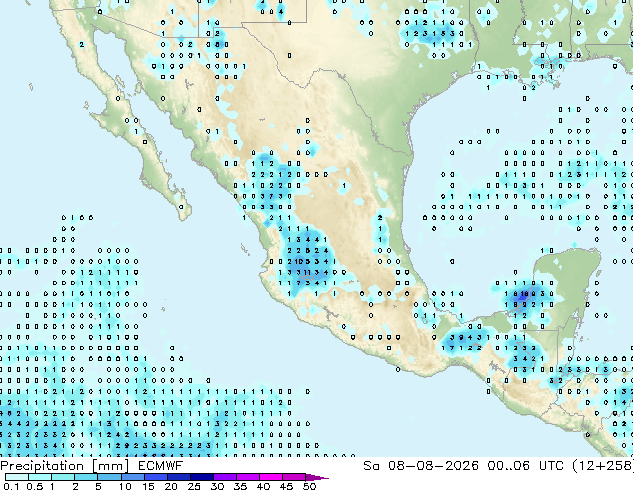Click the 'Sa' weekday abbreviation

pos(372,466)
